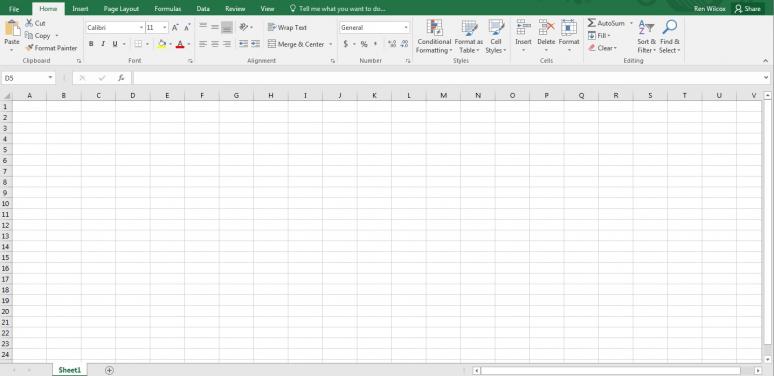Viewport: 774px width, 376px height.
Task: Toggle Wrap Text
Action: pyautogui.click(x=287, y=27)
